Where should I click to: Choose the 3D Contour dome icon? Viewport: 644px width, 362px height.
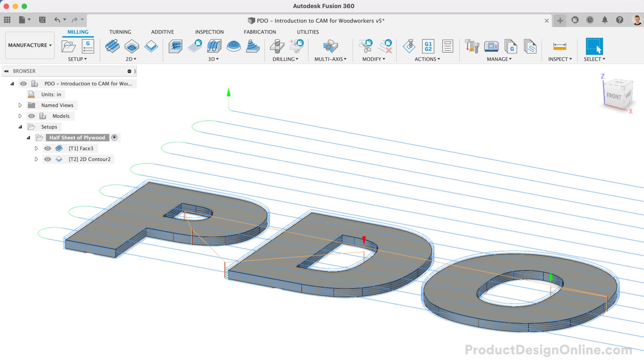(233, 46)
